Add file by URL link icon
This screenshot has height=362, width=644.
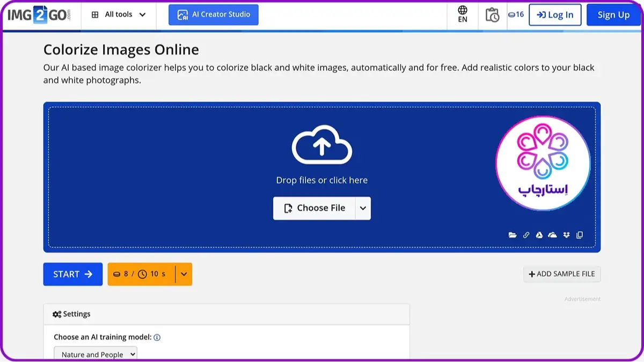[x=526, y=235]
